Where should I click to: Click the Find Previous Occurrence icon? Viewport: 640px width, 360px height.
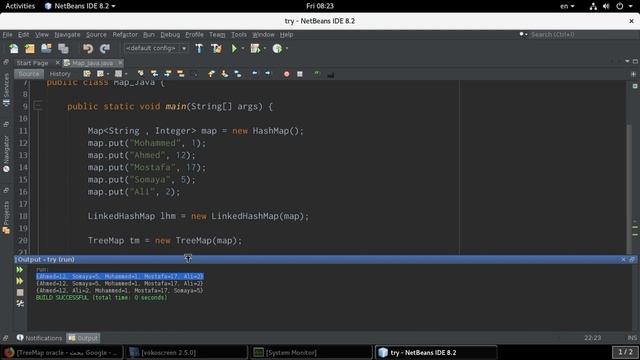click(x=154, y=74)
